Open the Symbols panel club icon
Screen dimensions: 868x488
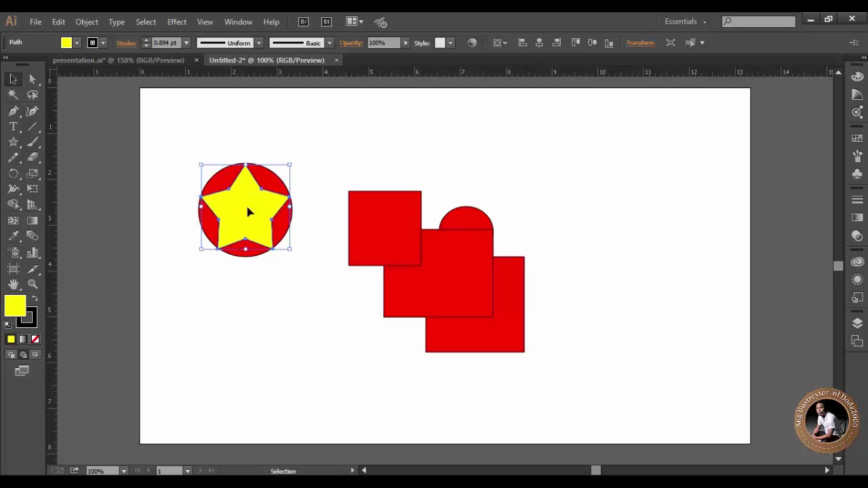tap(857, 174)
